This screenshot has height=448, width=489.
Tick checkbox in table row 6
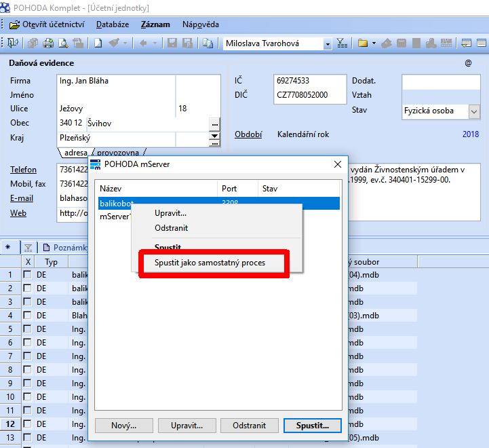click(27, 342)
